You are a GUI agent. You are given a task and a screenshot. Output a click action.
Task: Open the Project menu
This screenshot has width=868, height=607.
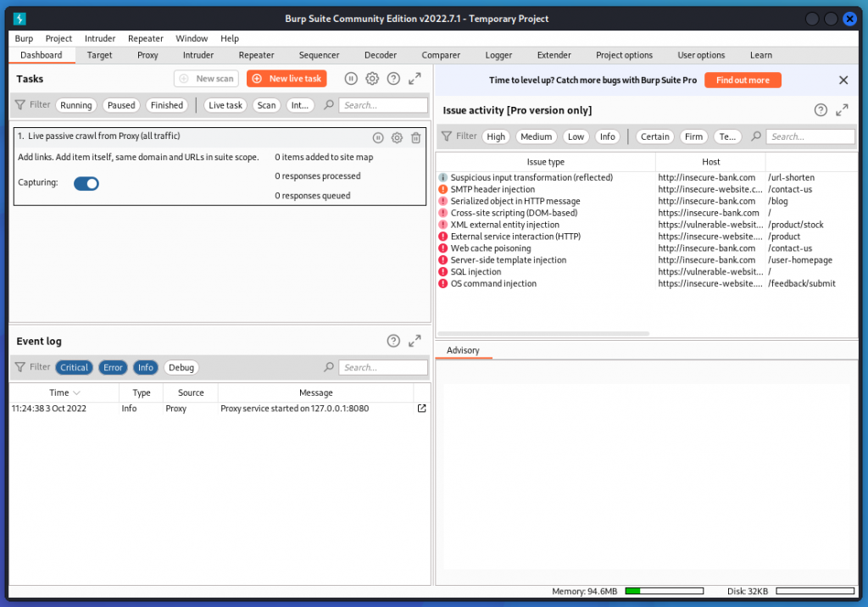pos(58,39)
